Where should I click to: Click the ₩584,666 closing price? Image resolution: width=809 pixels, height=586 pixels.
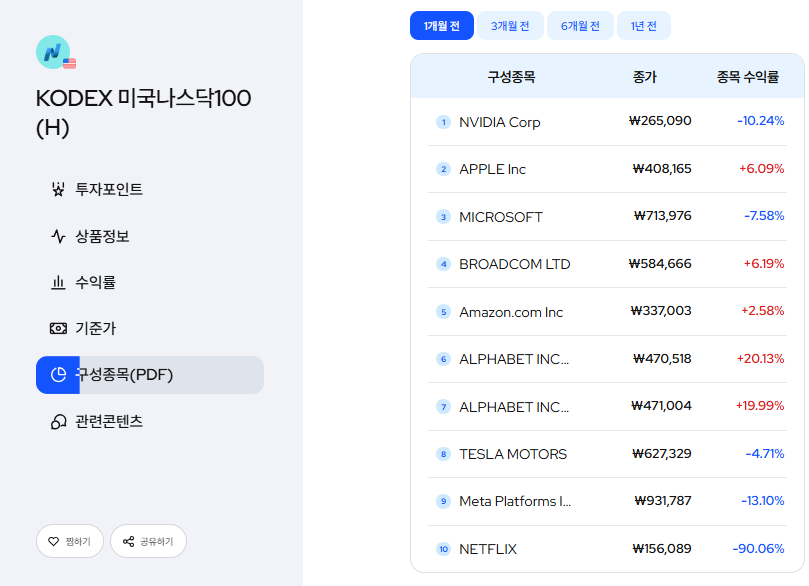pyautogui.click(x=660, y=264)
